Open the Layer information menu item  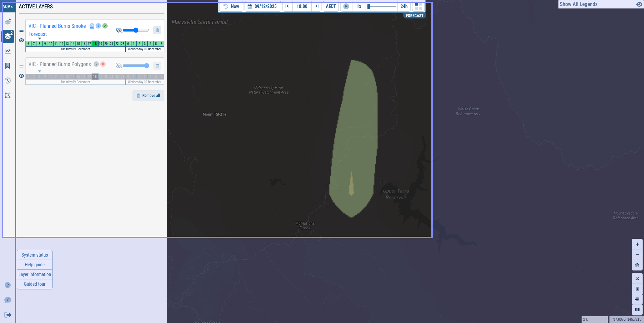coord(35,274)
